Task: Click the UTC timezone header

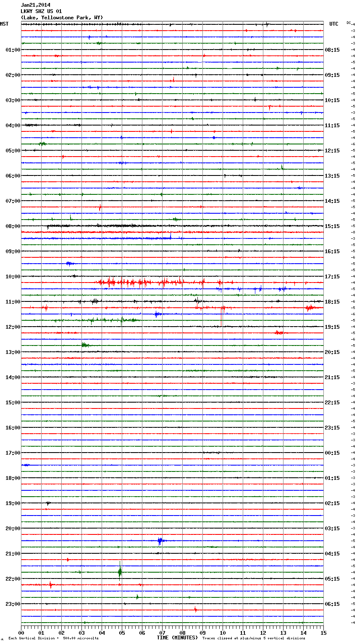Action: pyautogui.click(x=333, y=24)
